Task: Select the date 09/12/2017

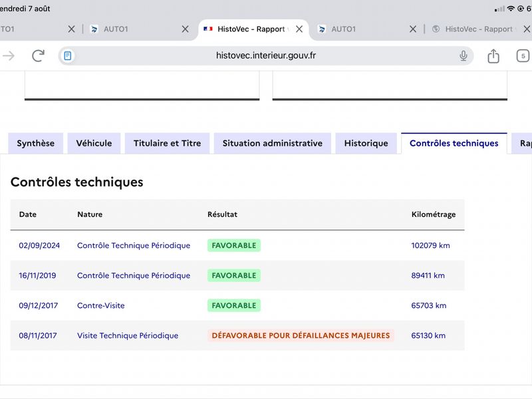Action: click(39, 305)
